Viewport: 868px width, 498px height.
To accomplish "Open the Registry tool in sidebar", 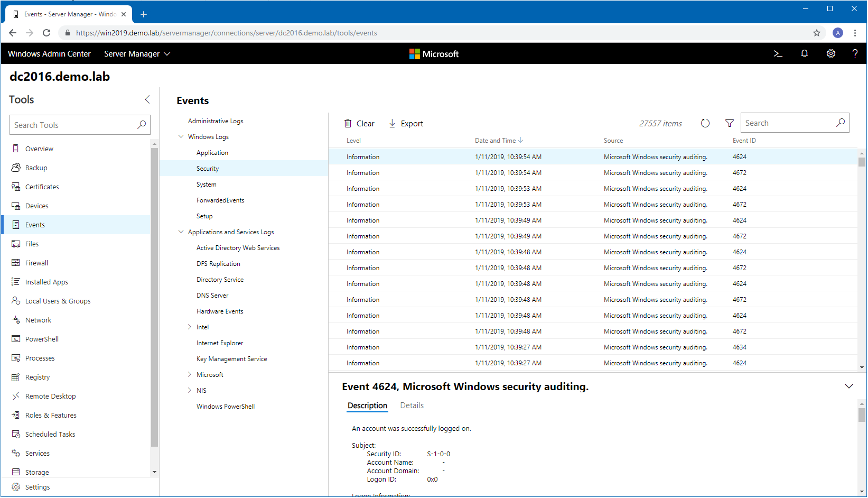I will [37, 377].
